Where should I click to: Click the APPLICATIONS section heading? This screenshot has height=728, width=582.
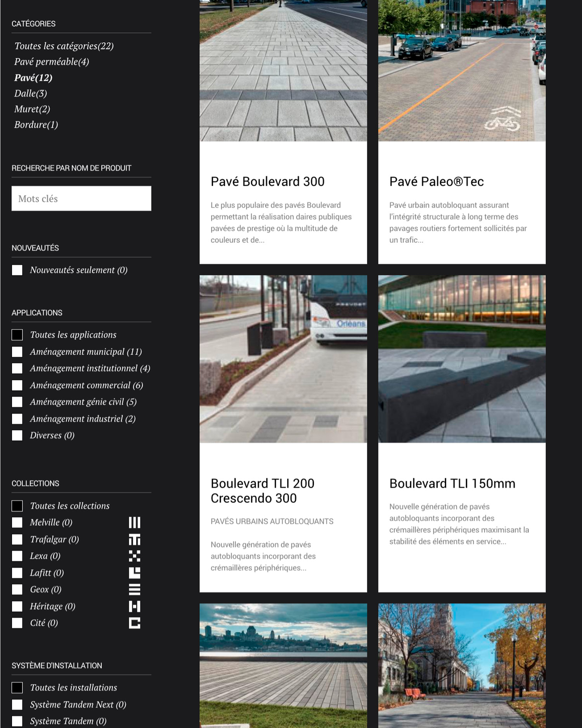[37, 313]
